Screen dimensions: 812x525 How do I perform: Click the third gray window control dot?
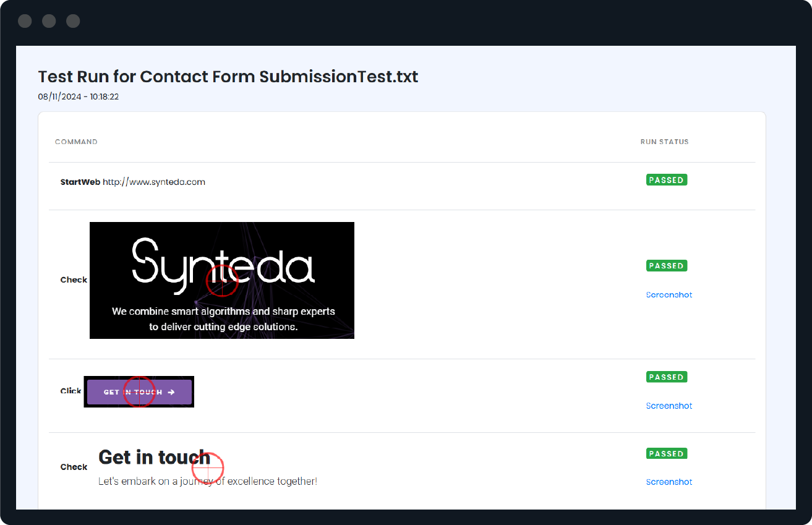pos(73,21)
